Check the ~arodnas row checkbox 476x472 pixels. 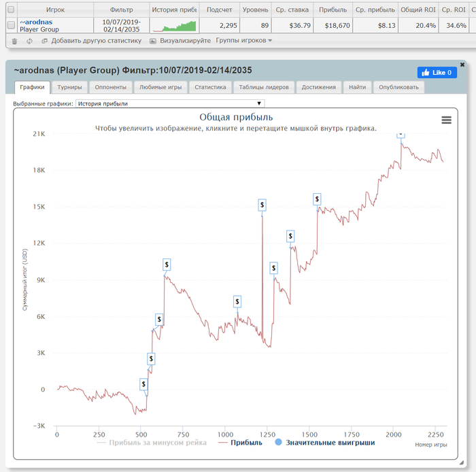[11, 25]
